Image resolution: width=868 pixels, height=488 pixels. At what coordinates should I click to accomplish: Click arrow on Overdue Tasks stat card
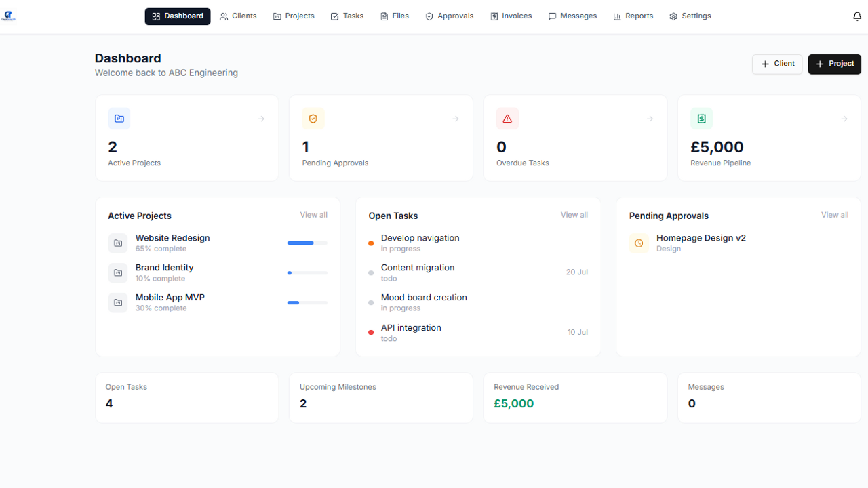click(650, 119)
